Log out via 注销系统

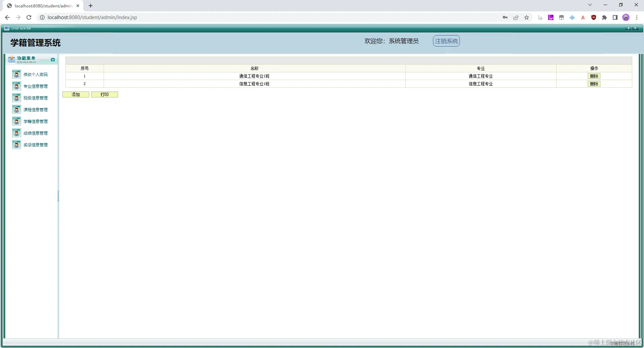[446, 41]
